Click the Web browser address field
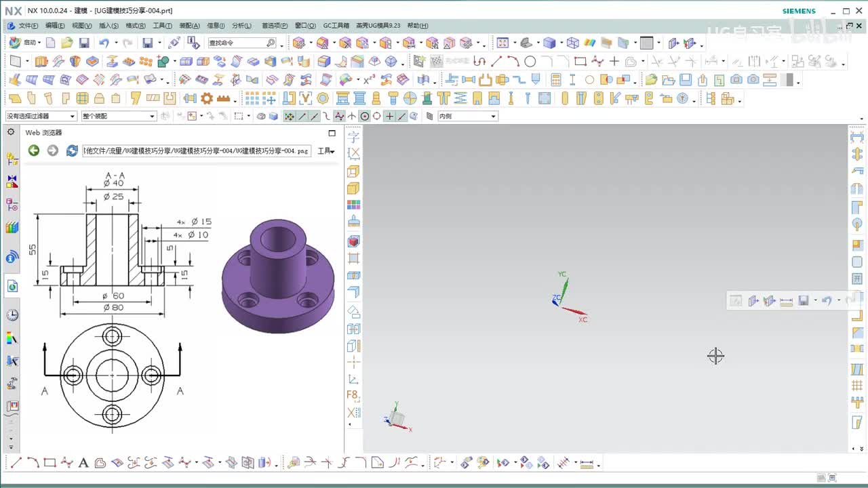 click(x=197, y=150)
